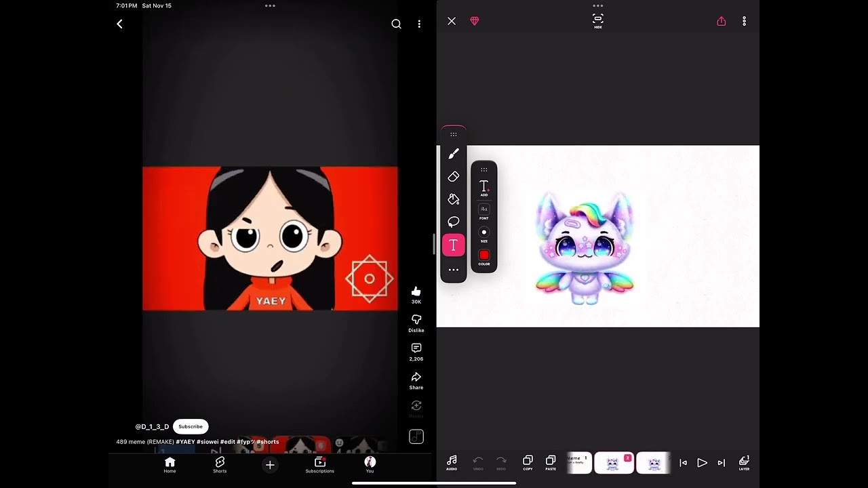Share or export the animation

[x=722, y=22]
